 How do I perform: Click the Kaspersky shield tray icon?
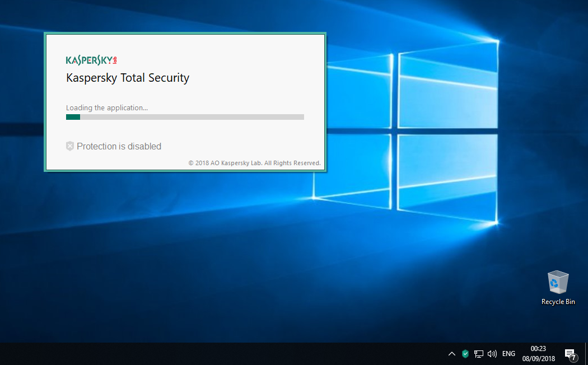(x=465, y=353)
